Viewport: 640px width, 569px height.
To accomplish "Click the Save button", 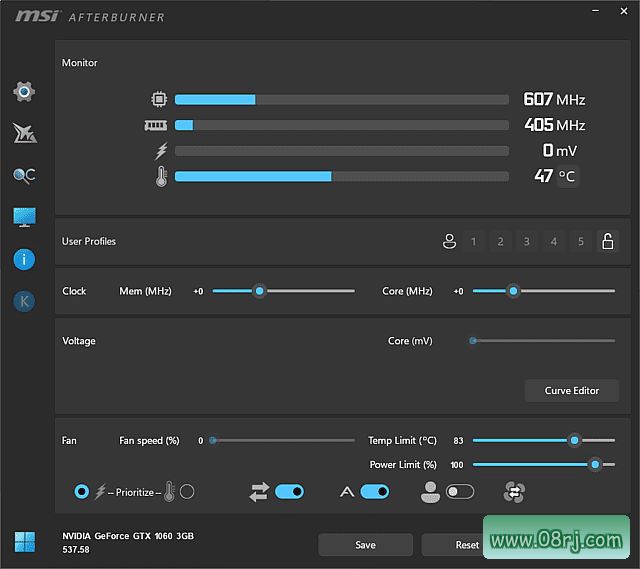I will [x=365, y=545].
